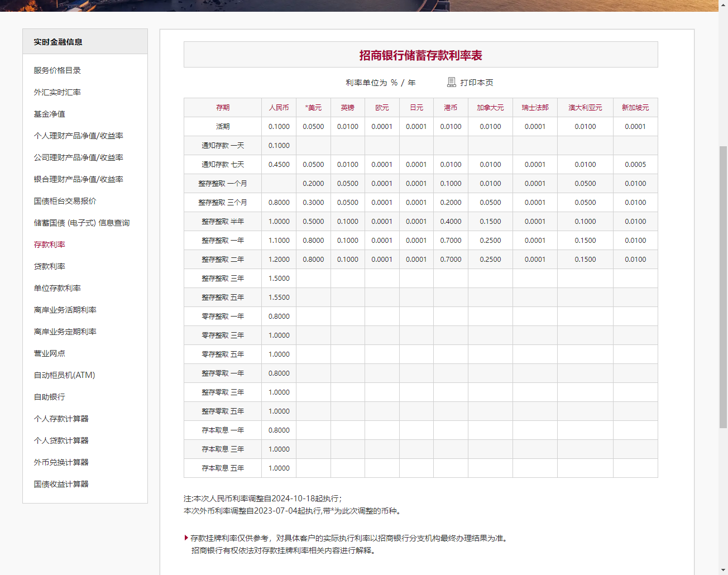Open 自动柜员机(ATM) sidebar link
This screenshot has width=728, height=575.
[x=64, y=375]
